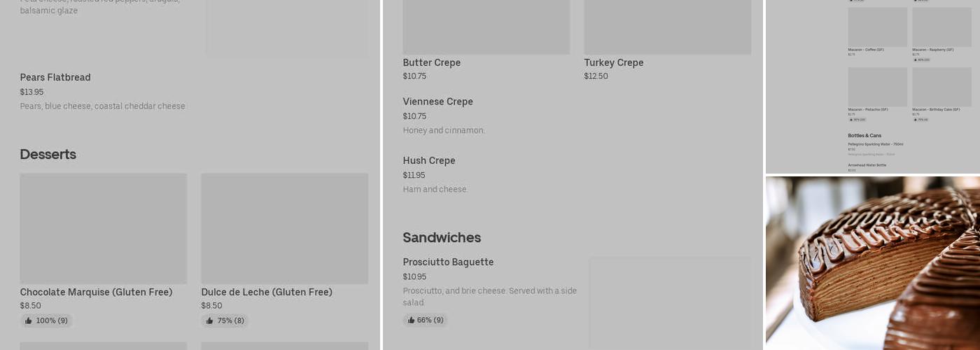Select the Viennese Crepe menu item
The height and width of the screenshot is (350, 980).
coord(437,102)
